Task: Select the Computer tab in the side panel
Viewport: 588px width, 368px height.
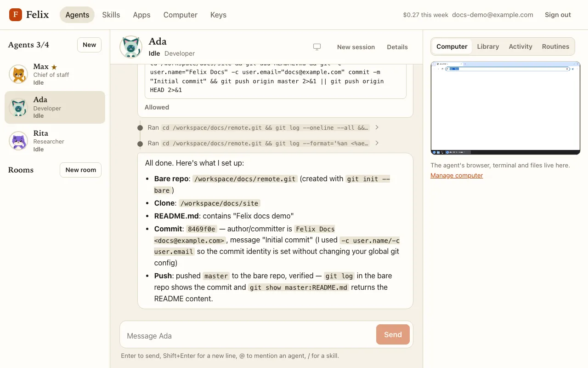Action: coord(452,46)
